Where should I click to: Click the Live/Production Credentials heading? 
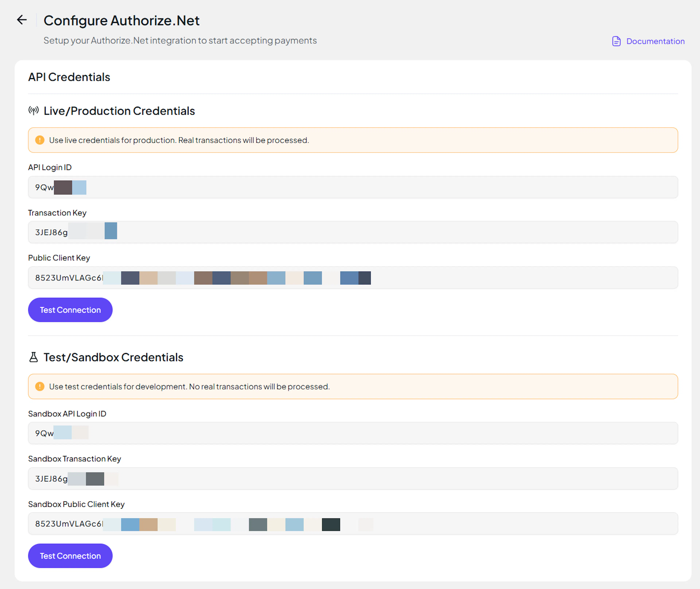(119, 111)
